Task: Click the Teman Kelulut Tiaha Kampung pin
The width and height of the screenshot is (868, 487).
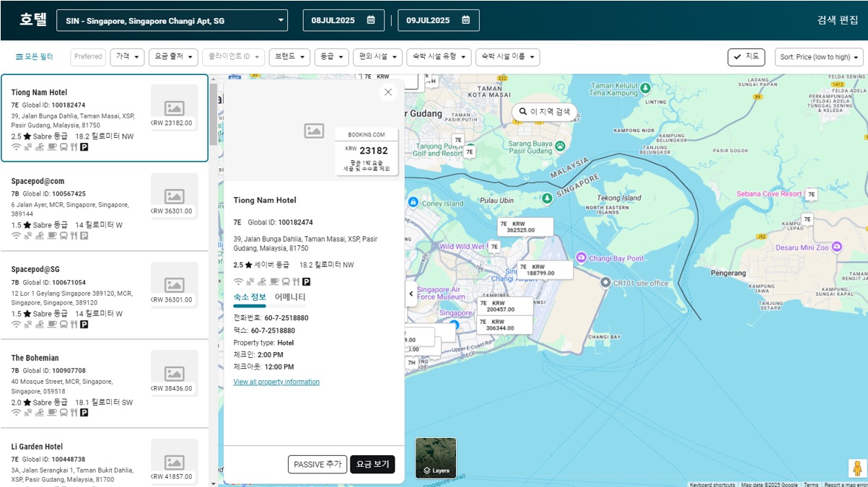Action: point(645,88)
